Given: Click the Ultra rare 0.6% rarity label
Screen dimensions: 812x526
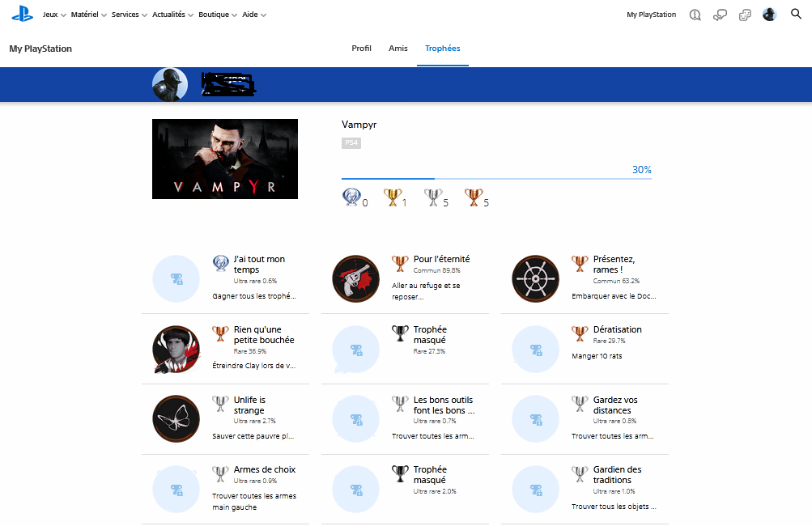Looking at the screenshot, I should (x=255, y=281).
